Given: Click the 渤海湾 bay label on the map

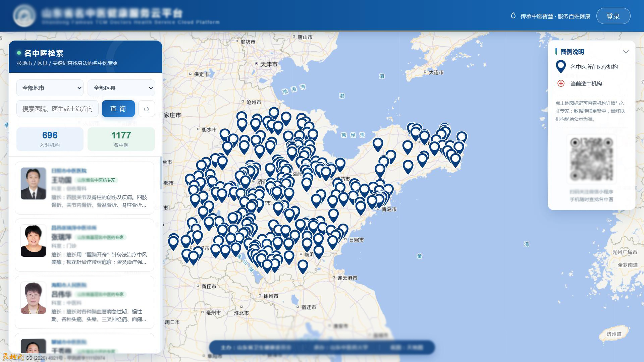Looking at the screenshot, I should pos(294,89).
